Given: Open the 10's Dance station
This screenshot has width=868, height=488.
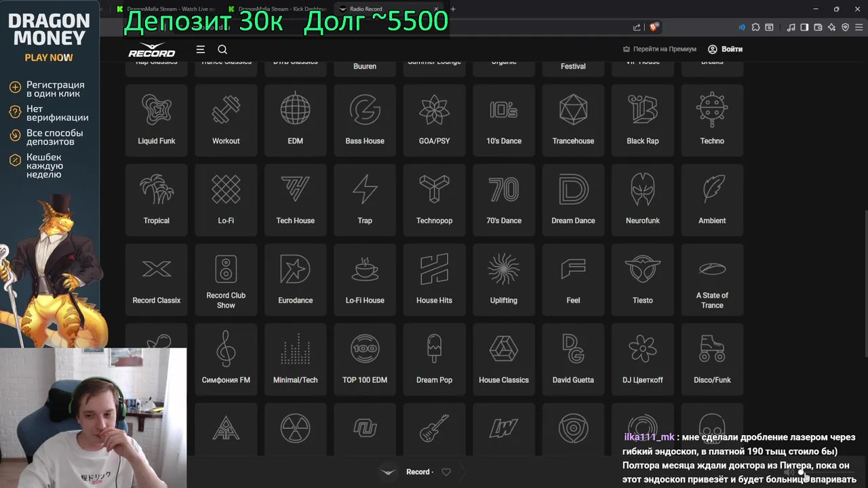Looking at the screenshot, I should [x=504, y=120].
